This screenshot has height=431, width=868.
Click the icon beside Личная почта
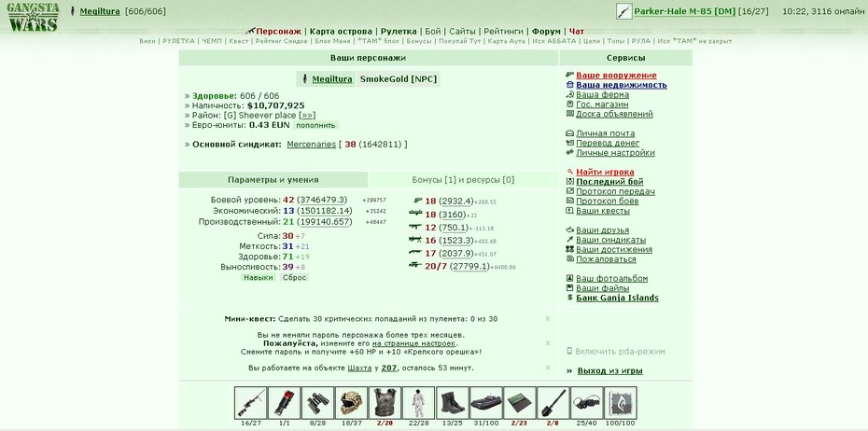[x=570, y=133]
